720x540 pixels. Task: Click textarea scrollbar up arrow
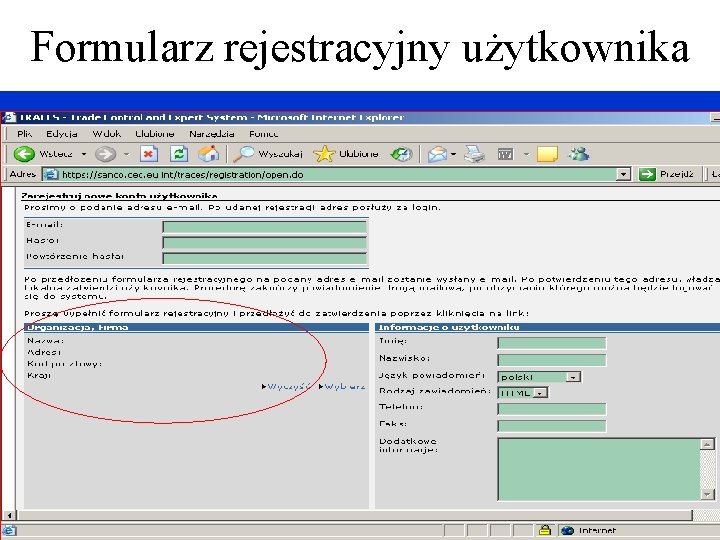coord(708,444)
